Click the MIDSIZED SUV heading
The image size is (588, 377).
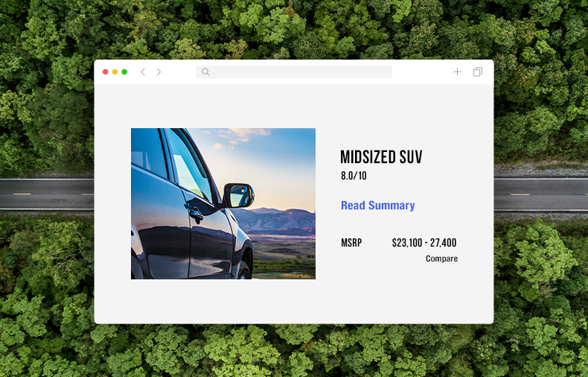381,156
